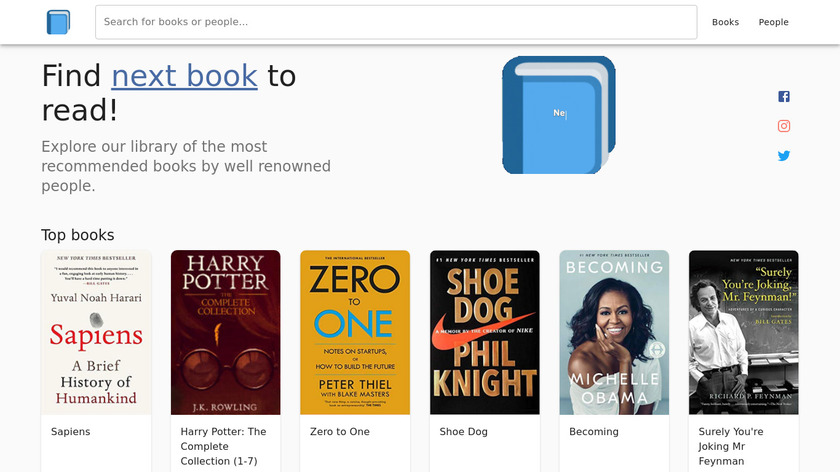Select the Zero to One book cover
This screenshot has height=472, width=840.
355,332
